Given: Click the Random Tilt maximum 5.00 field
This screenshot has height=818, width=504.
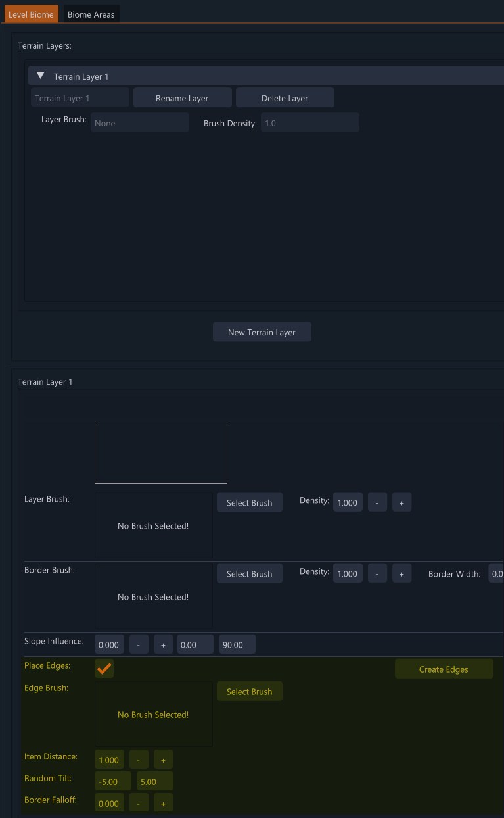Looking at the screenshot, I should (x=155, y=781).
